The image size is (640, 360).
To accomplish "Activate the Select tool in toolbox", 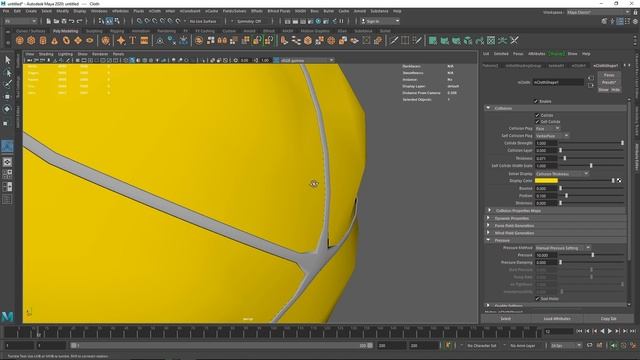I will (x=7, y=60).
